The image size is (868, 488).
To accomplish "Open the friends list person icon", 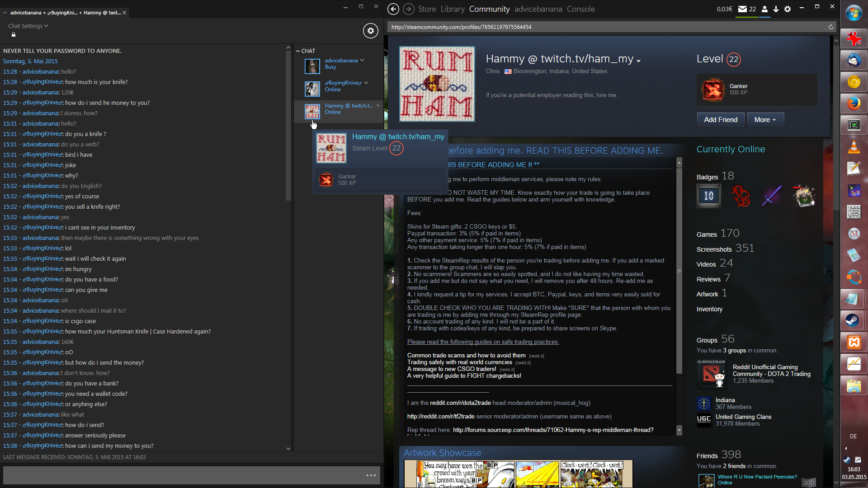I will tap(764, 9).
